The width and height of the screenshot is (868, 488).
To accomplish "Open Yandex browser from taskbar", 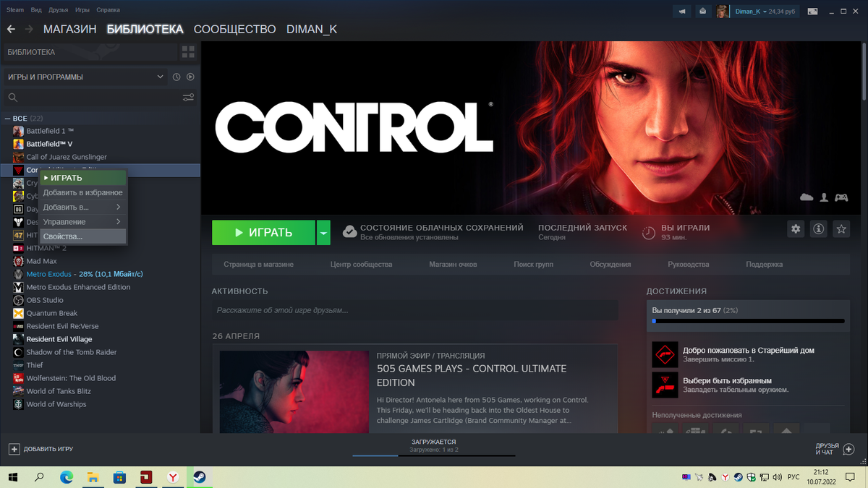I will (x=173, y=477).
